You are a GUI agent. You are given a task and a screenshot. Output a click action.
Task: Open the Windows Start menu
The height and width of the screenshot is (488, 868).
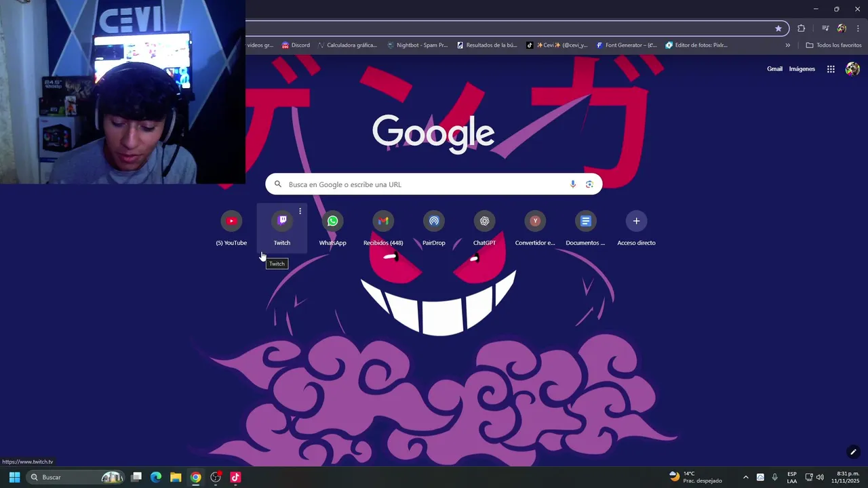coord(14,477)
